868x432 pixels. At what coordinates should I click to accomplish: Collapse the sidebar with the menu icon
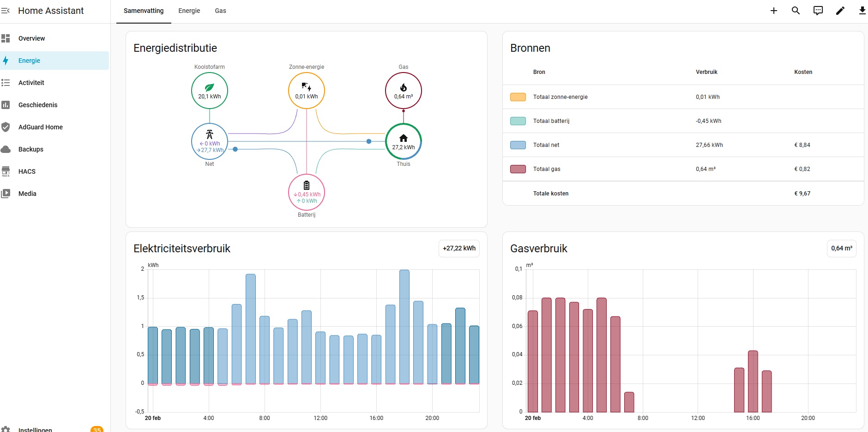tap(6, 11)
